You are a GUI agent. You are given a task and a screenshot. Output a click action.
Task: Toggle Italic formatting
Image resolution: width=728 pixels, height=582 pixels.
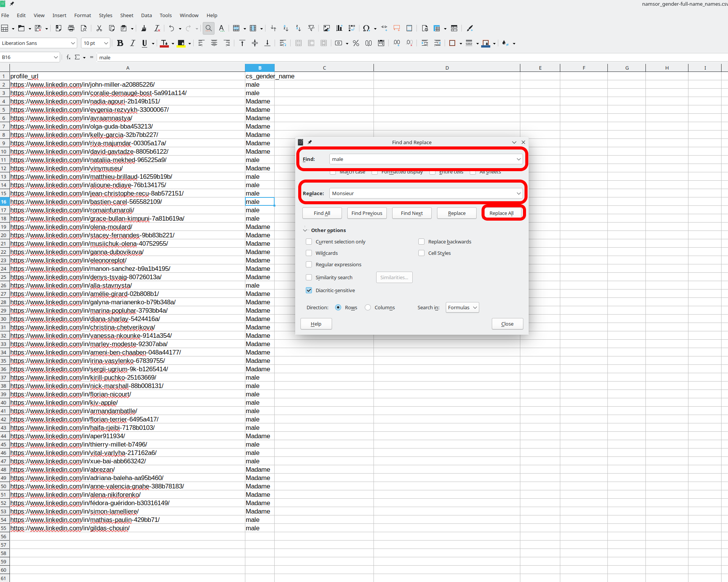pyautogui.click(x=132, y=43)
